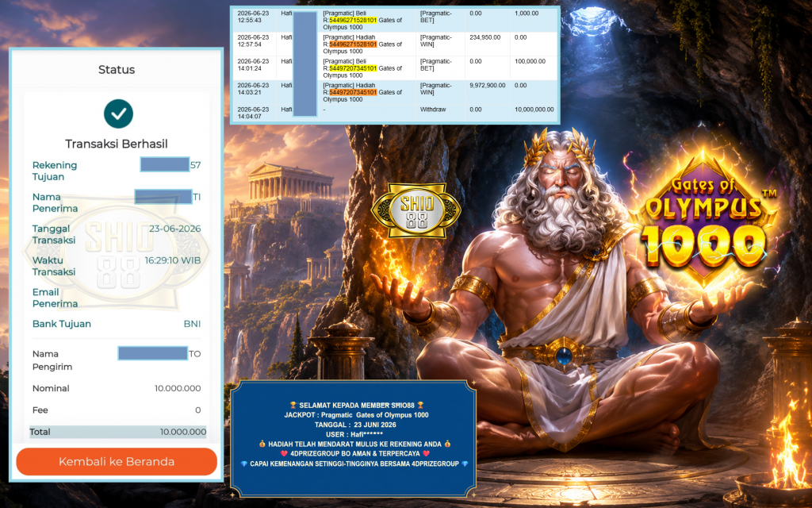Viewport: 812px width, 508px height.
Task: Select the CAPAI KEMENANGAN SETINGGI-TINGGINYA line
Action: point(354,464)
